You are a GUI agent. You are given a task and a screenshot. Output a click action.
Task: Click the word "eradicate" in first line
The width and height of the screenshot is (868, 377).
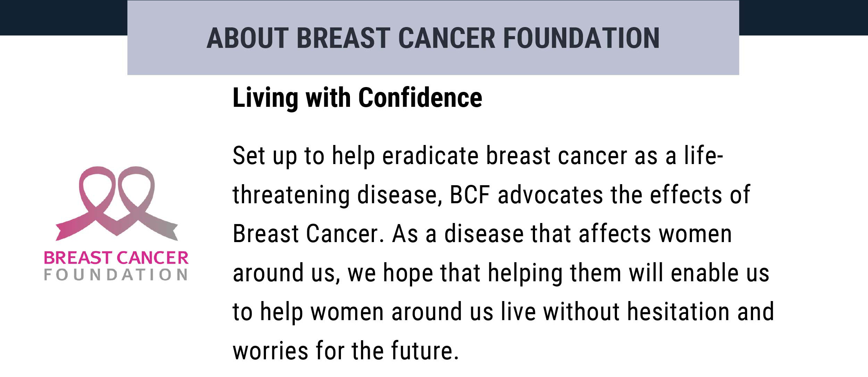(x=430, y=155)
